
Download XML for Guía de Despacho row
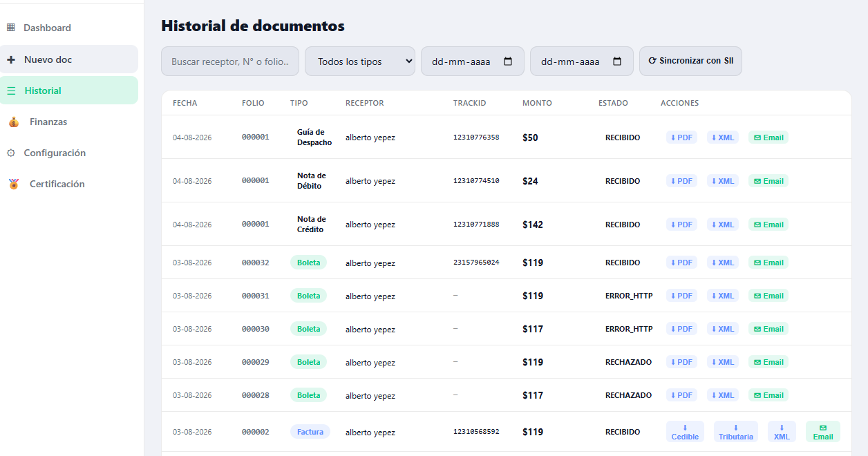[x=722, y=137]
